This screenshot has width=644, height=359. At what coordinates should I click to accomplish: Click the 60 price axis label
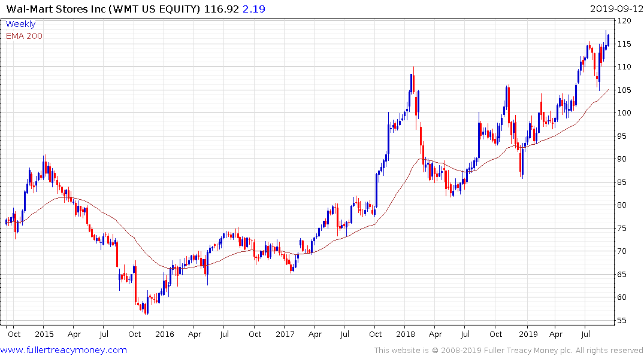[622, 297]
